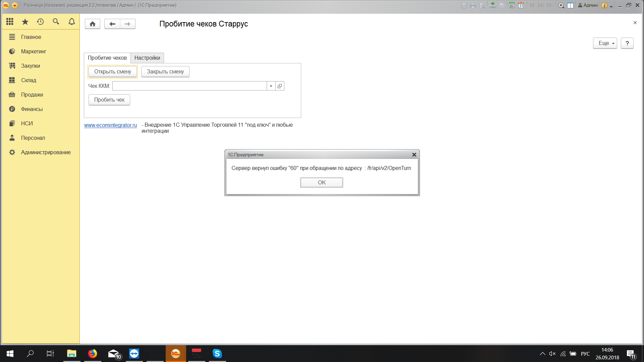
Task: Click the Админ user name
Action: pos(588,5)
